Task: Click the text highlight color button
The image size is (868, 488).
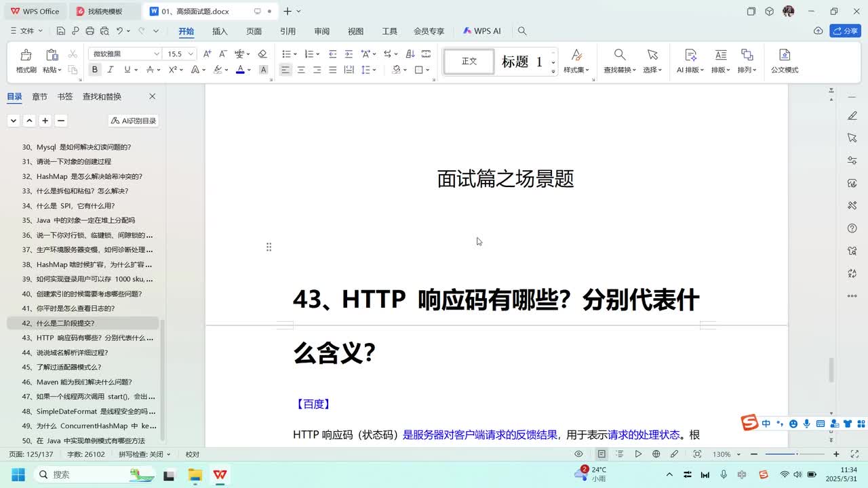Action: [x=218, y=70]
